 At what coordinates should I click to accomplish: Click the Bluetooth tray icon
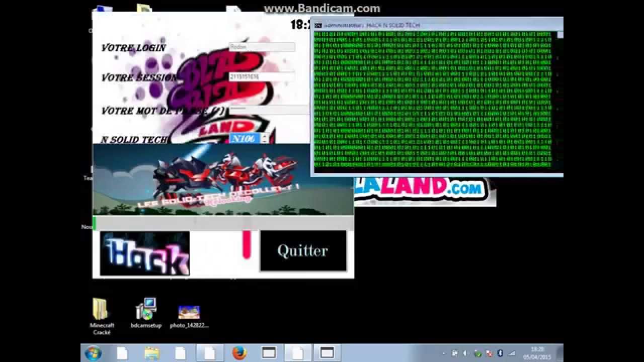tap(500, 353)
